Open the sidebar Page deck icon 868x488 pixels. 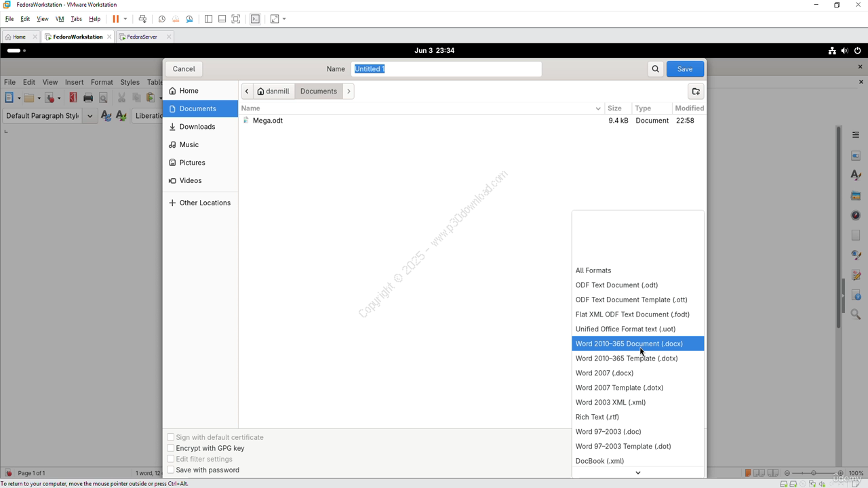coord(856,235)
